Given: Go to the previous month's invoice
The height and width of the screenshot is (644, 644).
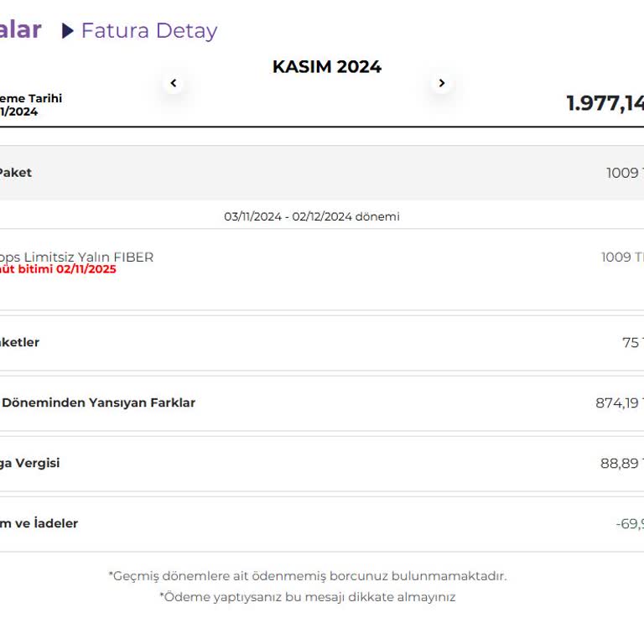Looking at the screenshot, I should [174, 83].
